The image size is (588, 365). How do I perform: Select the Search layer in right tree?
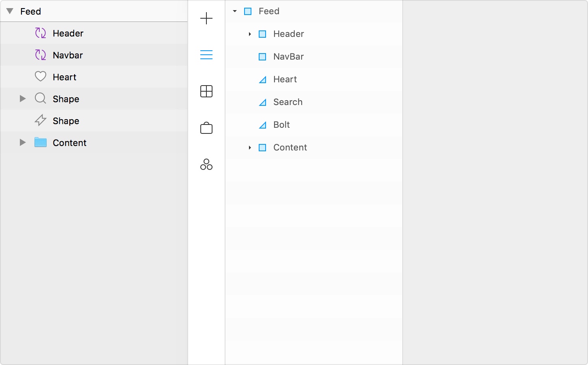[x=288, y=102]
